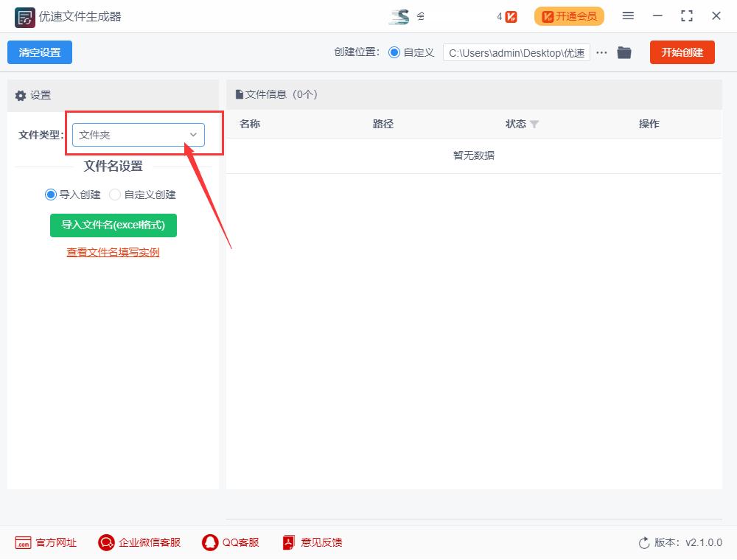Click the creation path input field
This screenshot has width=737, height=560.
(516, 52)
